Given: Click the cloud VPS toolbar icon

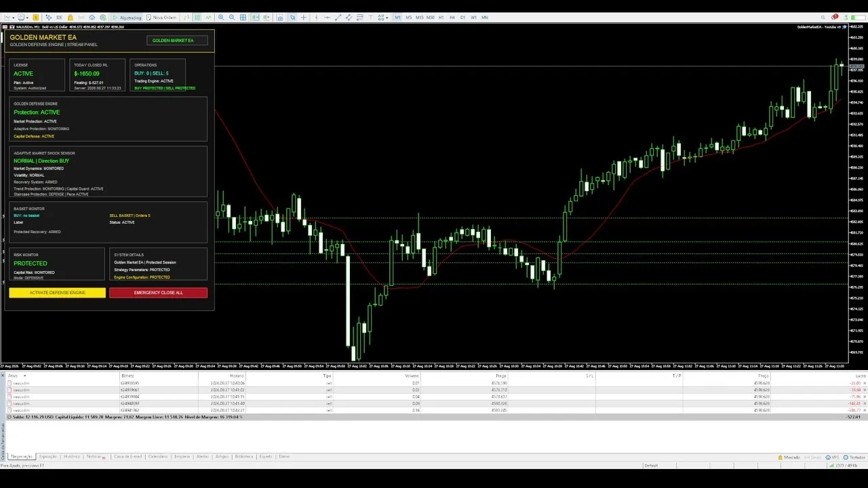Looking at the screenshot, I should point(92,18).
